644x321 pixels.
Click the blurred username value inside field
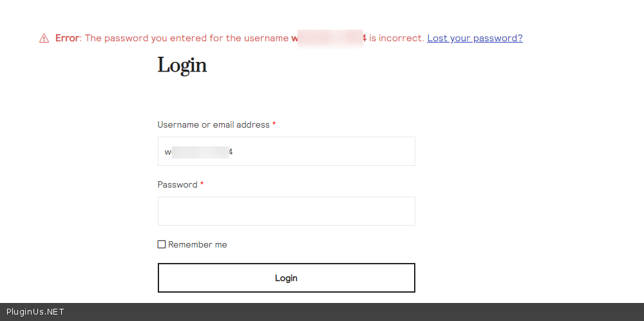(x=198, y=152)
